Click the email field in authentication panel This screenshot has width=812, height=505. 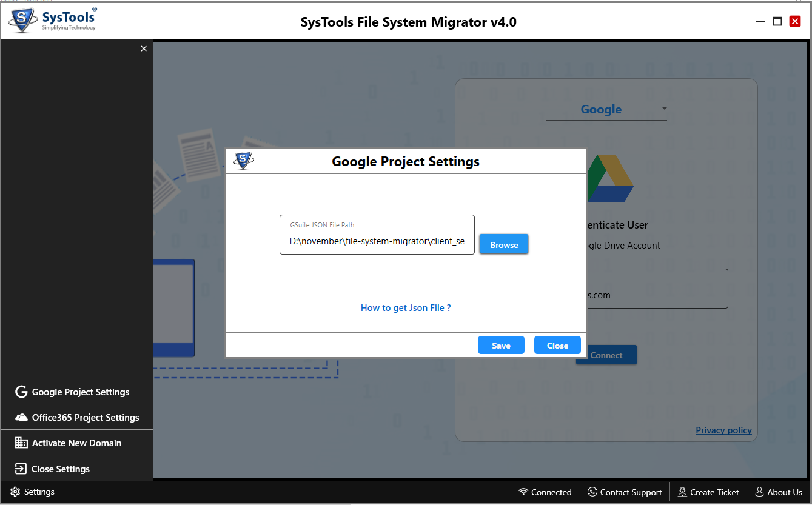(x=657, y=289)
